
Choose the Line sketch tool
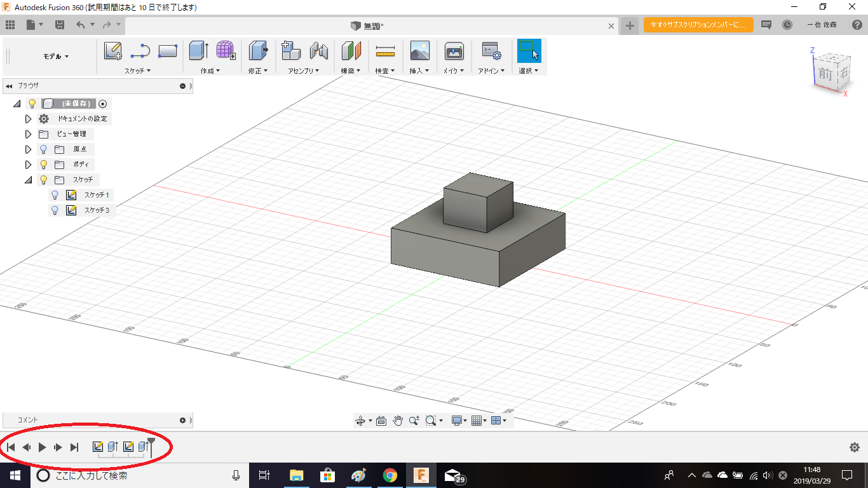tap(140, 51)
